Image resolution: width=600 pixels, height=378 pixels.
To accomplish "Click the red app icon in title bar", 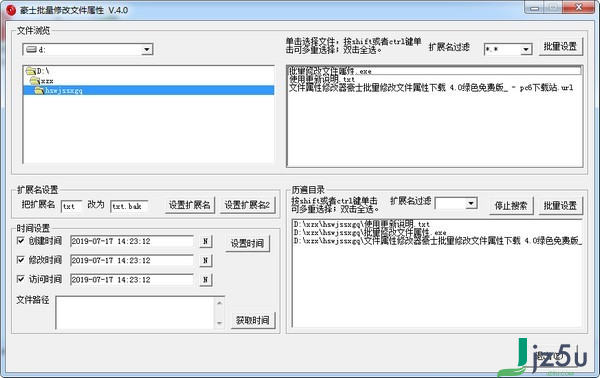I will (x=11, y=10).
